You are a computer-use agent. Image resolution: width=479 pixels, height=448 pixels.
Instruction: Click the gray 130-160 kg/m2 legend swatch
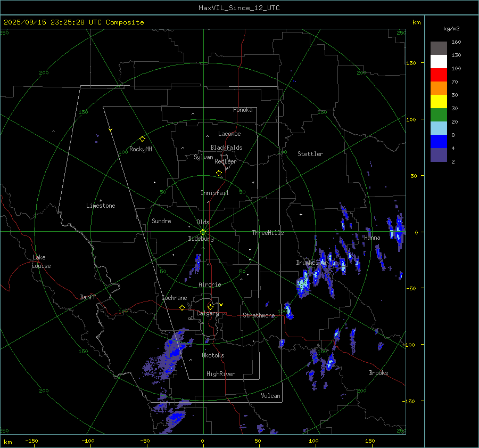[439, 48]
